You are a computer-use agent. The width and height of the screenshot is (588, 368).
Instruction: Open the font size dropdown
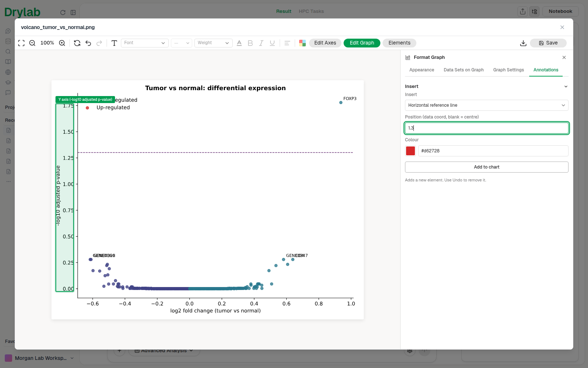coord(182,43)
